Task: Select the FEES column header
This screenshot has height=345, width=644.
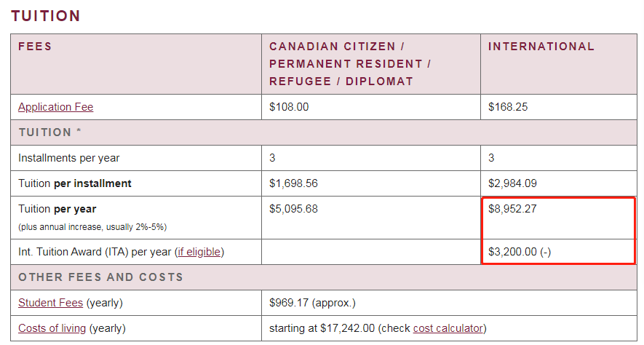Action: tap(36, 47)
